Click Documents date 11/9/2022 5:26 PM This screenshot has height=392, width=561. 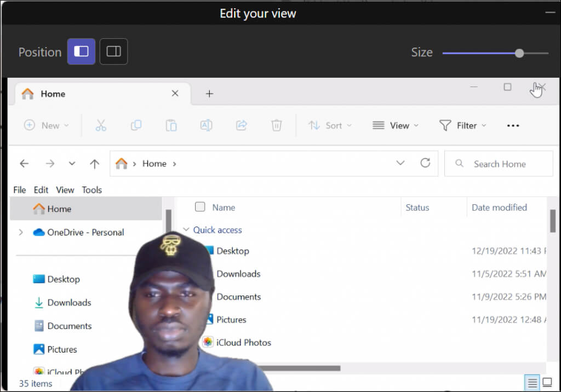tap(509, 297)
